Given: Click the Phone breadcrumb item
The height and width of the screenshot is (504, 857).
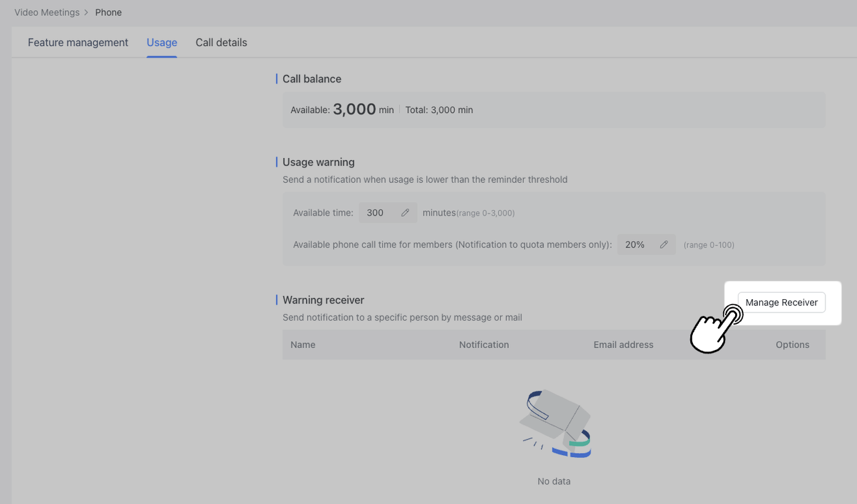Looking at the screenshot, I should (108, 13).
